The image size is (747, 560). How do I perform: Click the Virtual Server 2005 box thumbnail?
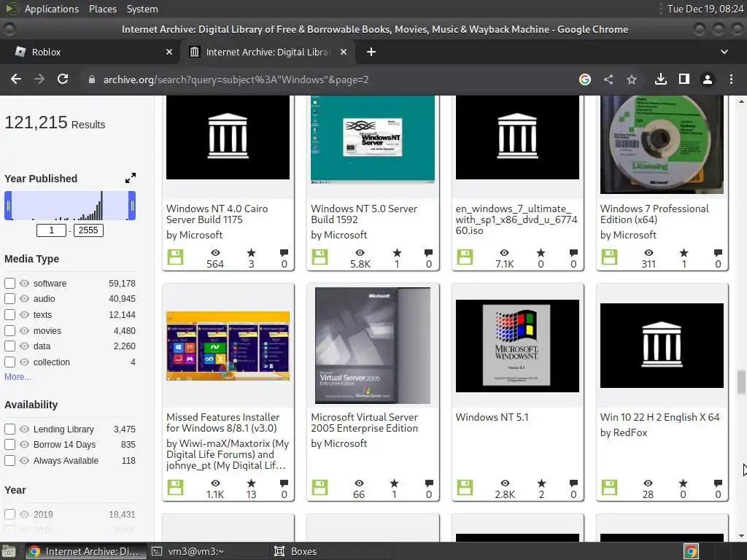(373, 345)
